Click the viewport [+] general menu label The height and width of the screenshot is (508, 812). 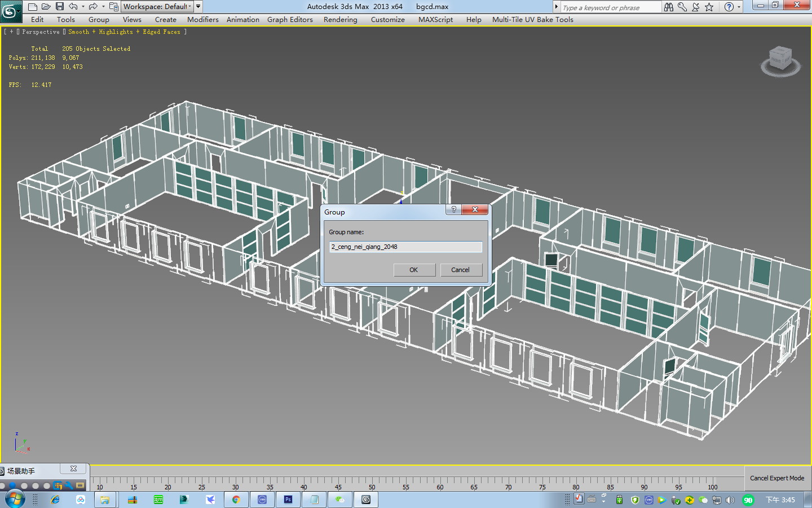pyautogui.click(x=11, y=32)
